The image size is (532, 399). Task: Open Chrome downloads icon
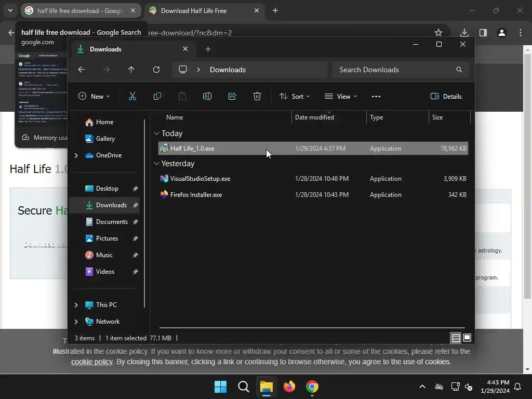click(x=464, y=33)
